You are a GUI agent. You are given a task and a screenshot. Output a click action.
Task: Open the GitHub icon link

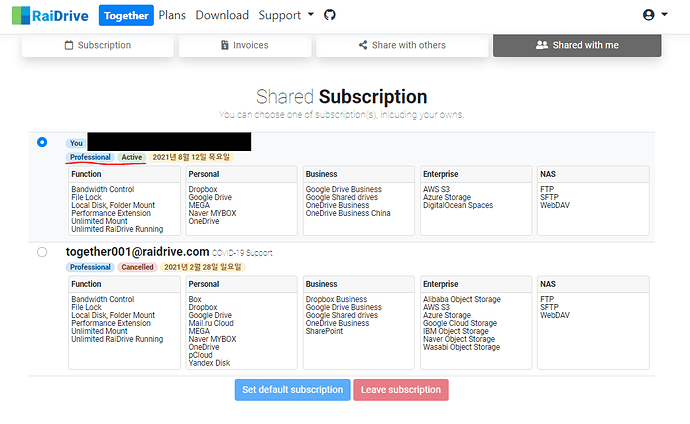(x=330, y=15)
